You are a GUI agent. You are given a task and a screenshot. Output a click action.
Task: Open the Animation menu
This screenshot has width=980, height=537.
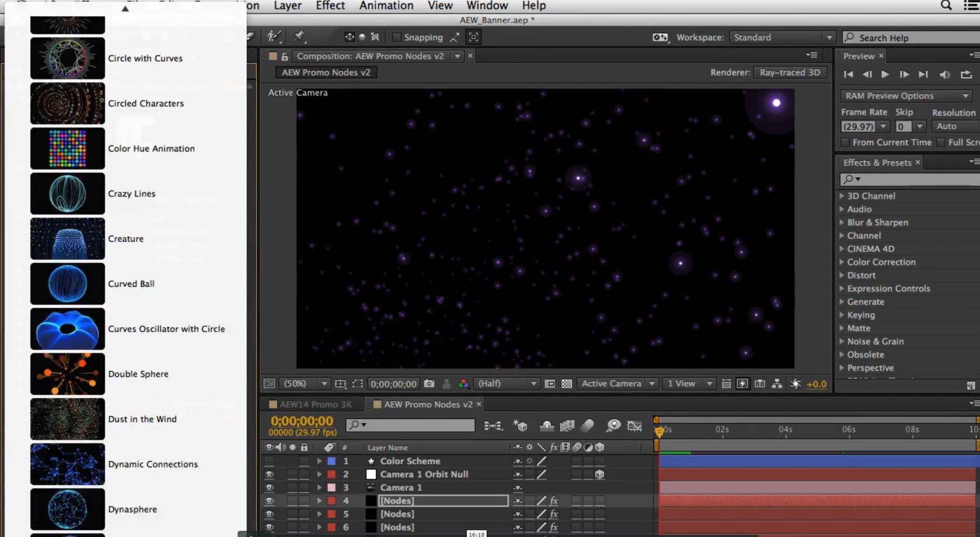[387, 6]
